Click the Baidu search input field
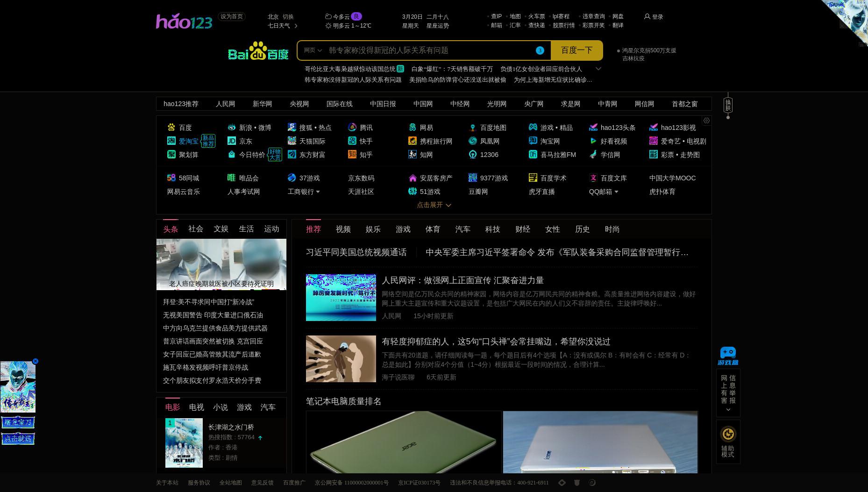The image size is (868, 492). 430,50
